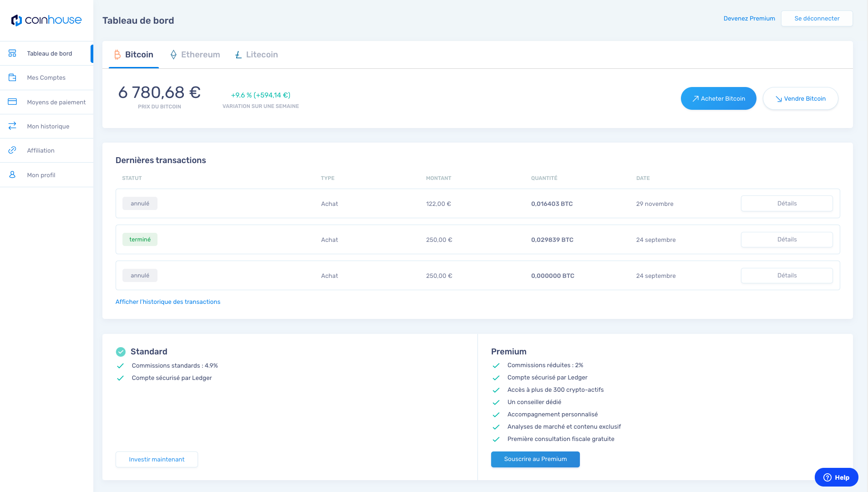Click the Moyens de paiement card icon
868x492 pixels.
(x=12, y=102)
